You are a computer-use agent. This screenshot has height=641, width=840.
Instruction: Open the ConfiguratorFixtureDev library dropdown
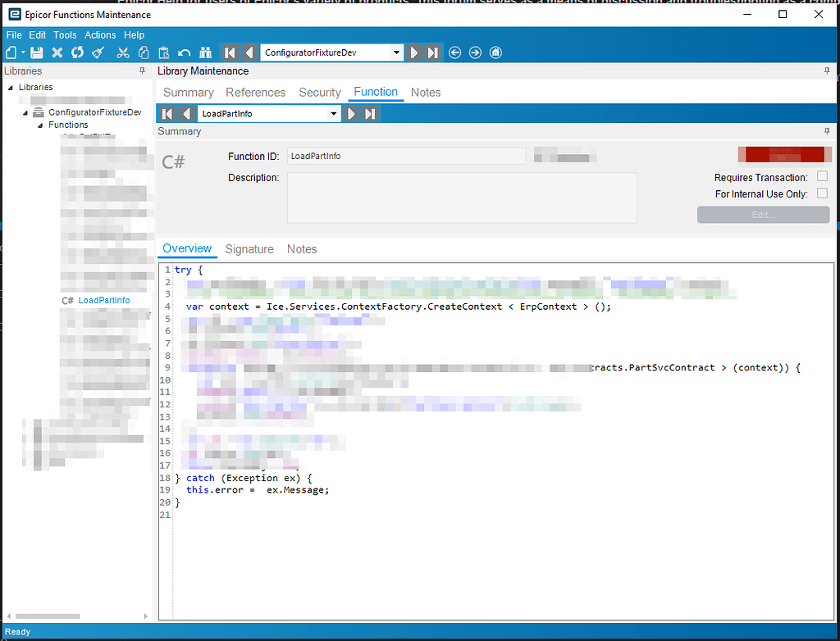[395, 52]
